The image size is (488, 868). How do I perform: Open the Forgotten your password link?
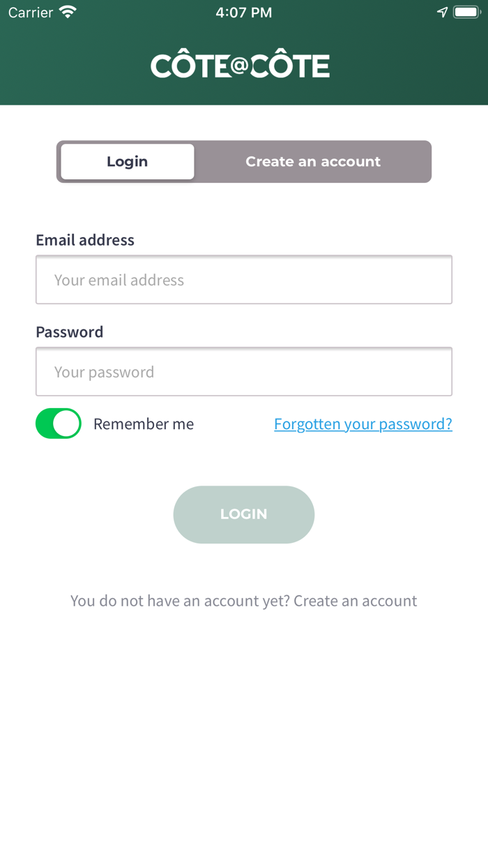click(x=363, y=424)
